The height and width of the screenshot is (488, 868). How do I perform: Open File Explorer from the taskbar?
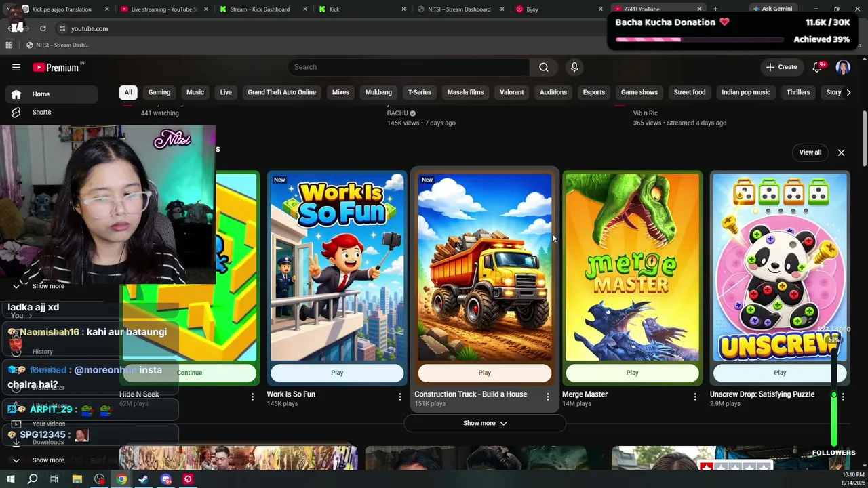[77, 479]
